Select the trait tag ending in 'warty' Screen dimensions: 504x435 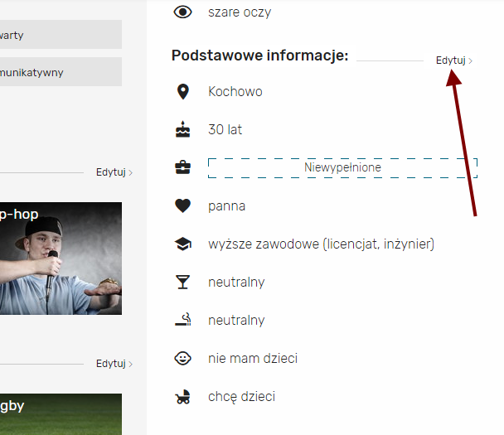pyautogui.click(x=61, y=34)
